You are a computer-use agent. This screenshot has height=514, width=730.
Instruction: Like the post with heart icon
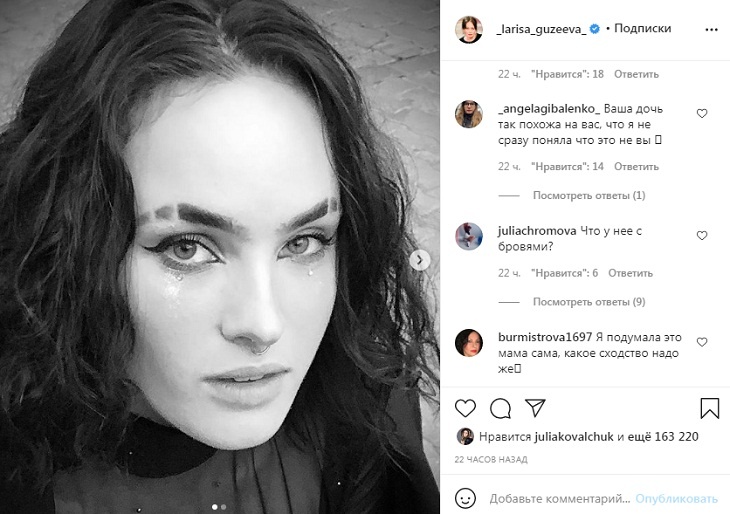465,408
